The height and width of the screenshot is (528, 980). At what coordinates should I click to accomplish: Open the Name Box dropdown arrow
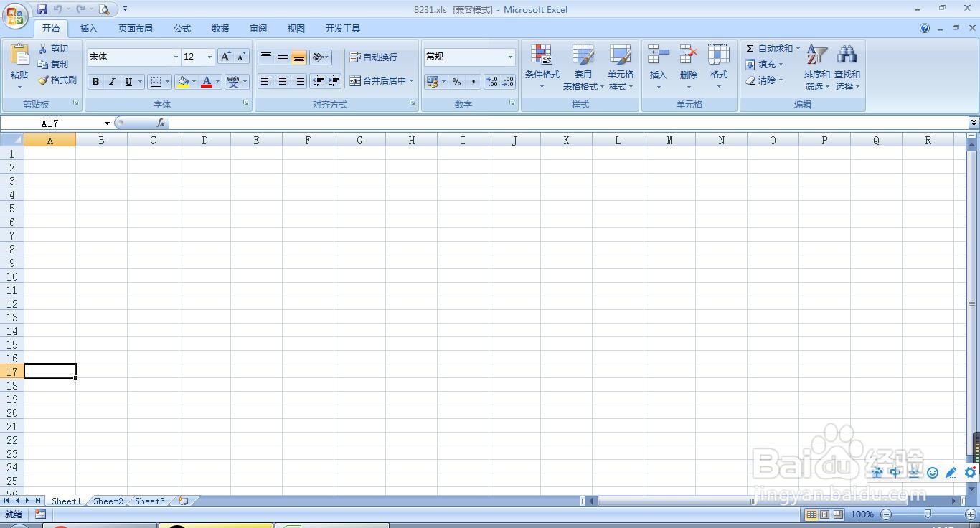107,123
